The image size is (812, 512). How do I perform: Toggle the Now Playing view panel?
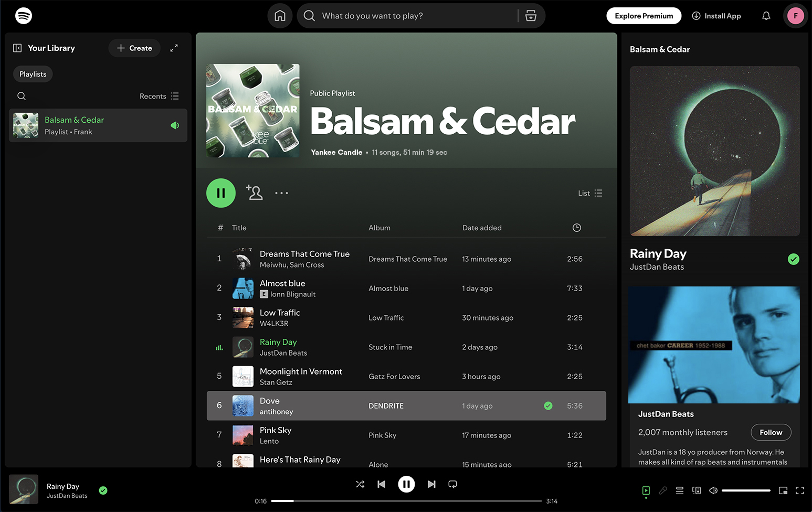[646, 490]
